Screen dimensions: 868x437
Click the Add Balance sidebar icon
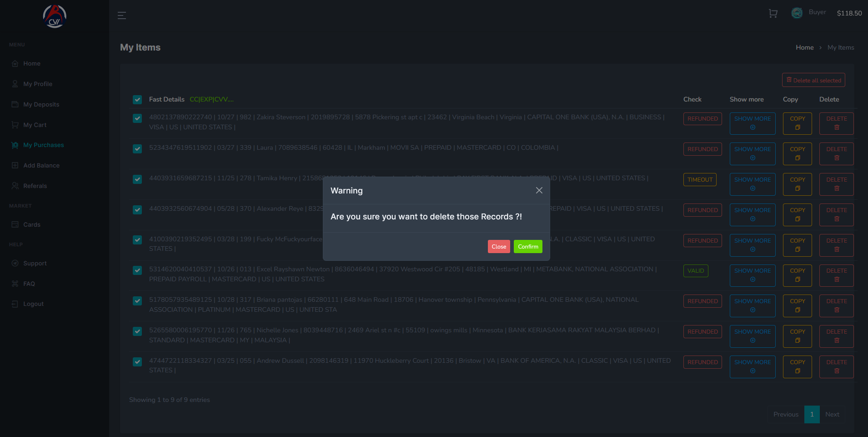[15, 165]
